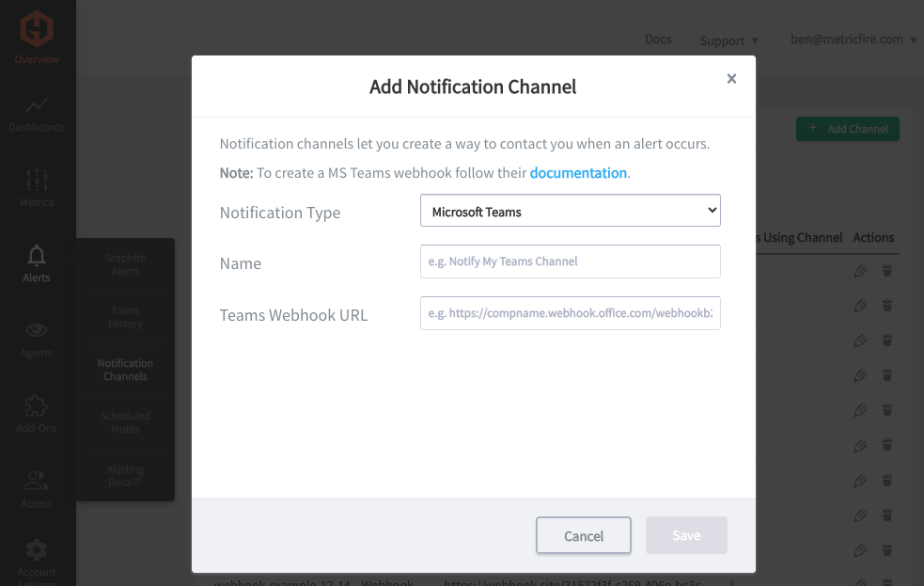
Task: Go to Dashboards in sidebar
Action: tap(37, 116)
